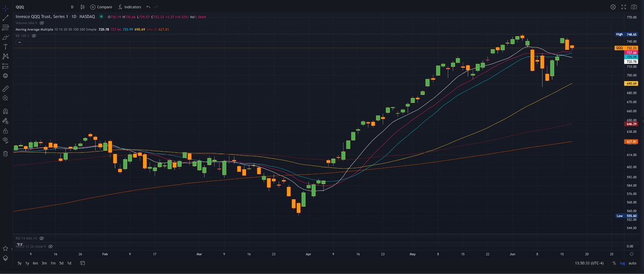Toggle stay in drawing mode
This screenshot has height=274, width=644.
(x=5, y=121)
